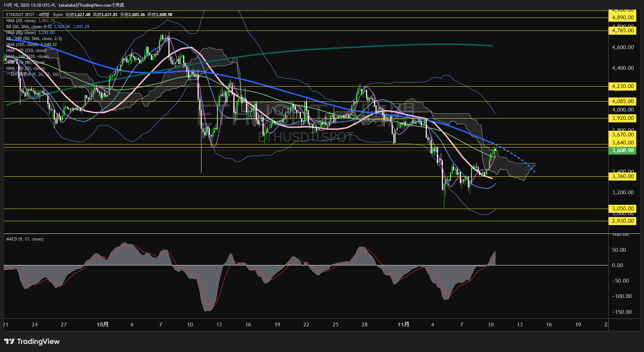Click the 4,085.00 price level tag
The height and width of the screenshot is (352, 644).
[x=623, y=101]
